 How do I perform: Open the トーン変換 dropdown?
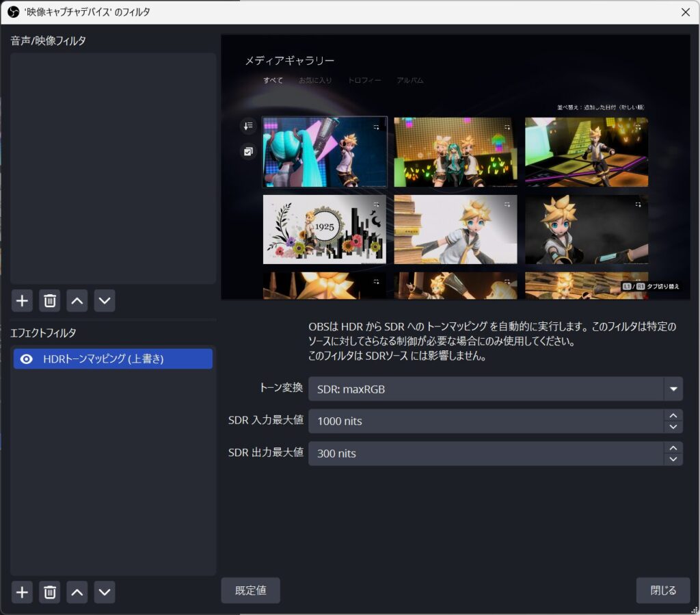pyautogui.click(x=673, y=389)
